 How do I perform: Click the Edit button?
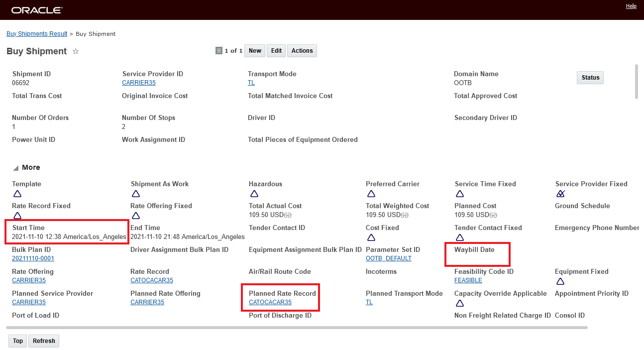click(276, 51)
